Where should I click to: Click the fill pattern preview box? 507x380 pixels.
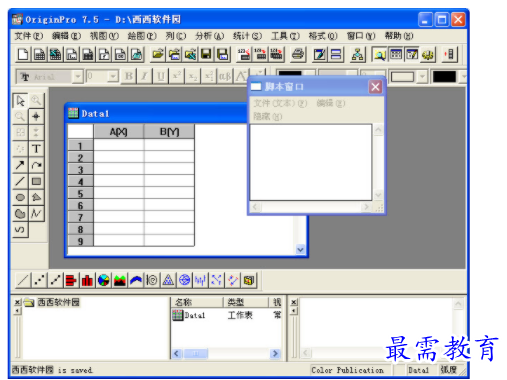403,77
